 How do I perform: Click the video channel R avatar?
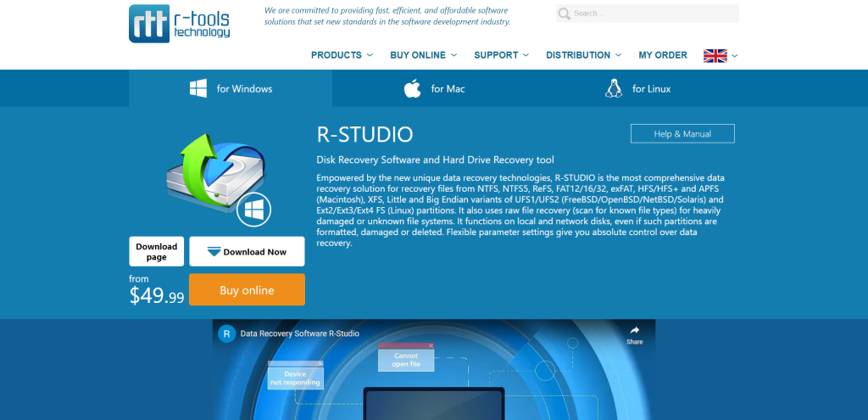tap(227, 333)
